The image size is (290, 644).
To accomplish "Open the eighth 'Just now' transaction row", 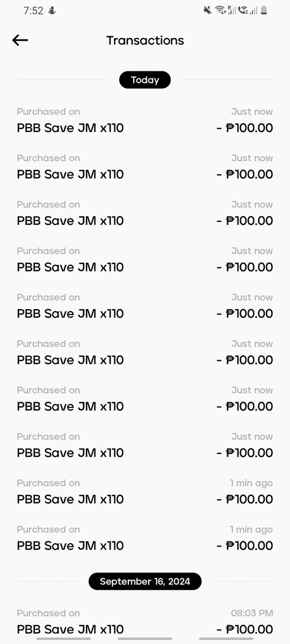I will click(x=145, y=445).
